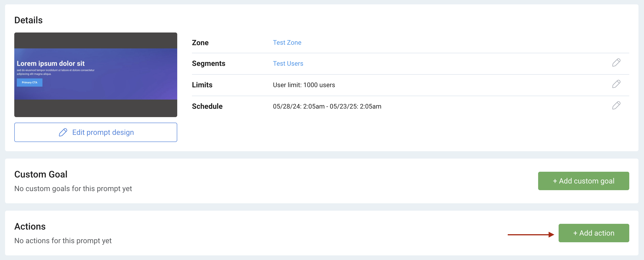The width and height of the screenshot is (644, 260).
Task: Open the Test Zone link
Action: tap(287, 43)
